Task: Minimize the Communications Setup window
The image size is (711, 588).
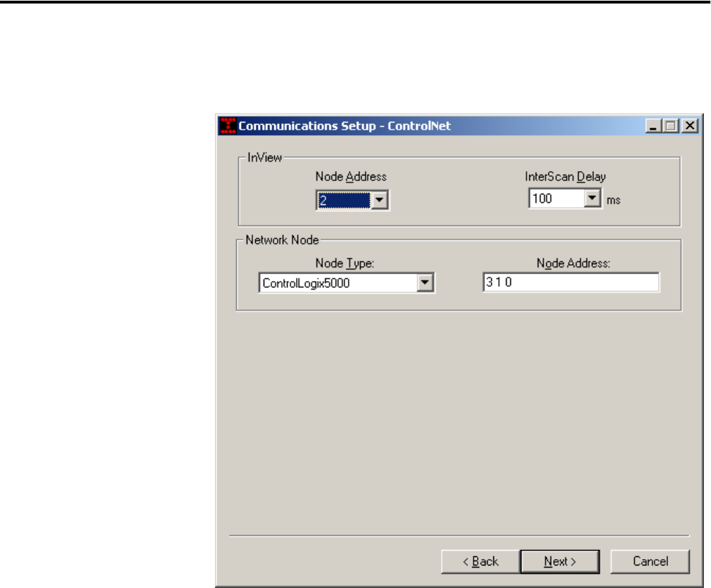Action: pyautogui.click(x=653, y=125)
